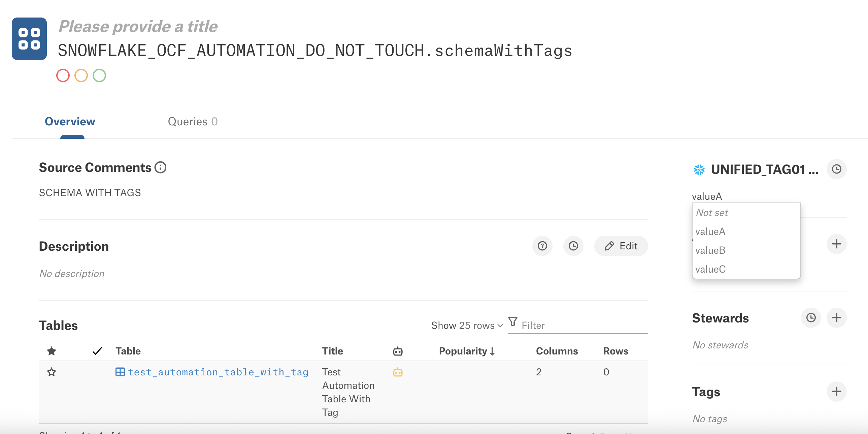Screen dimensions: 868x434
Task: Open the Queries 0 tab
Action: pos(193,121)
